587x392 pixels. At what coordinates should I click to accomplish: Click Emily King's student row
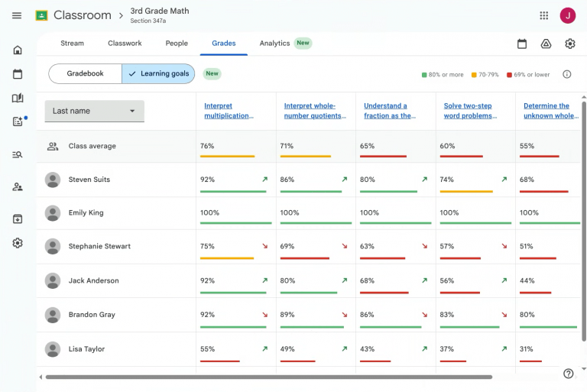(x=309, y=212)
